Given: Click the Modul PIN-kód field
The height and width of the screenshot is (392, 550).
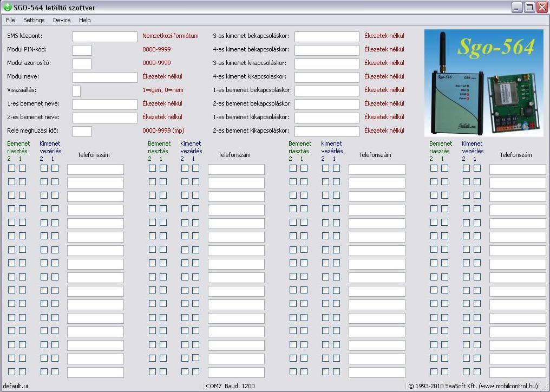Looking at the screenshot, I should [x=82, y=50].
